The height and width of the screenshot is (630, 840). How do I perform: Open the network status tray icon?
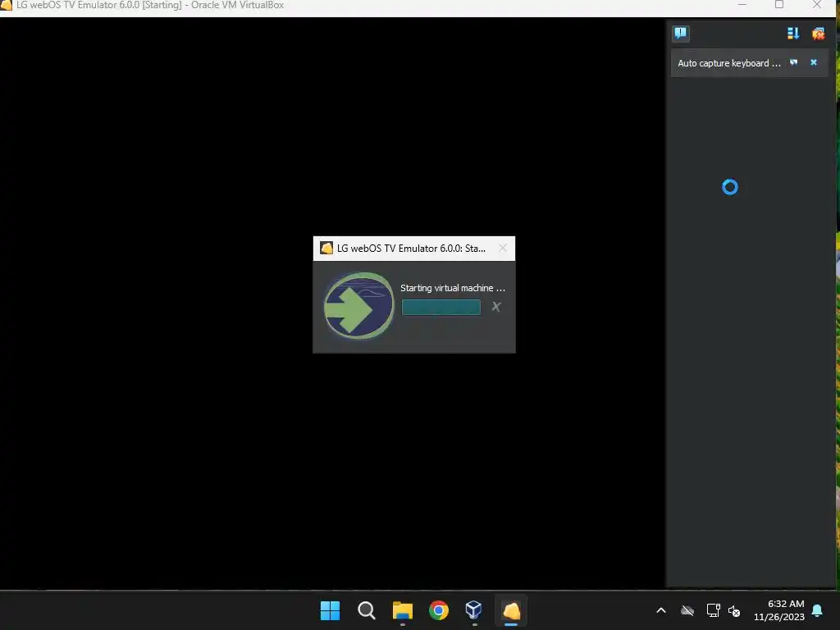click(x=713, y=610)
